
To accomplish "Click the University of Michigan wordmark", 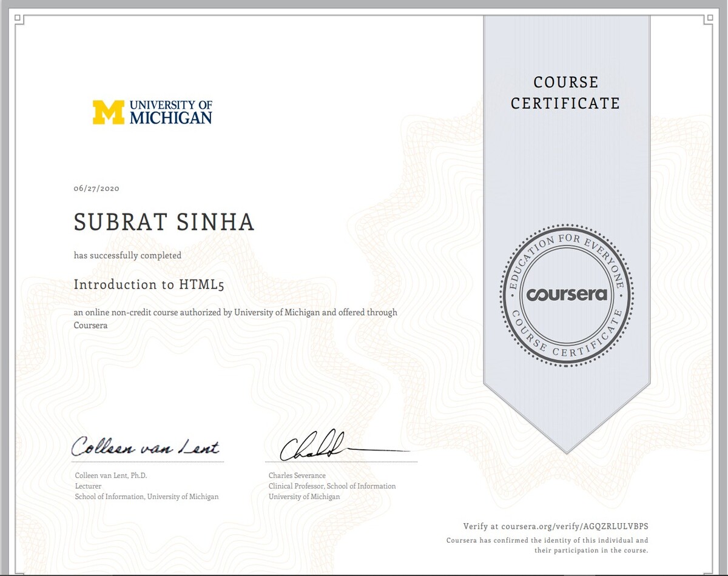I will point(170,113).
